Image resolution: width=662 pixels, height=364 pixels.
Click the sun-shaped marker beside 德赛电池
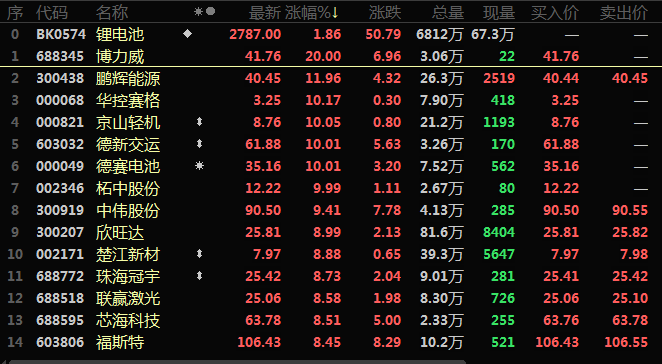pyautogui.click(x=199, y=166)
